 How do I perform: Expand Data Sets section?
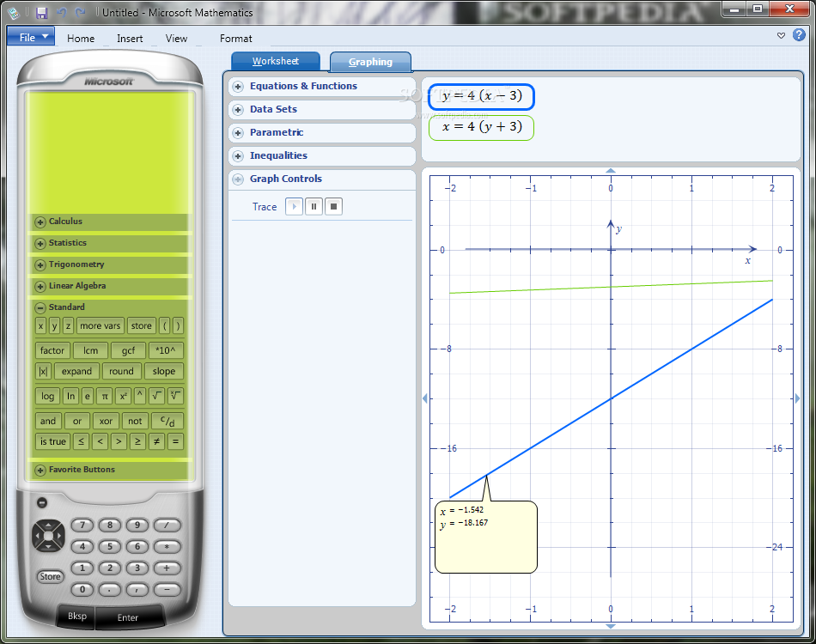point(238,110)
